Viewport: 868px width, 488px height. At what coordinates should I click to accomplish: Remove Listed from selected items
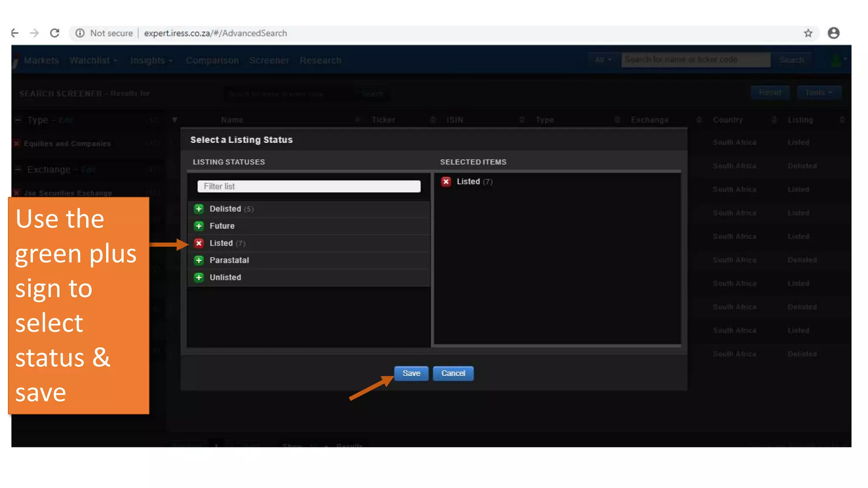pos(446,182)
